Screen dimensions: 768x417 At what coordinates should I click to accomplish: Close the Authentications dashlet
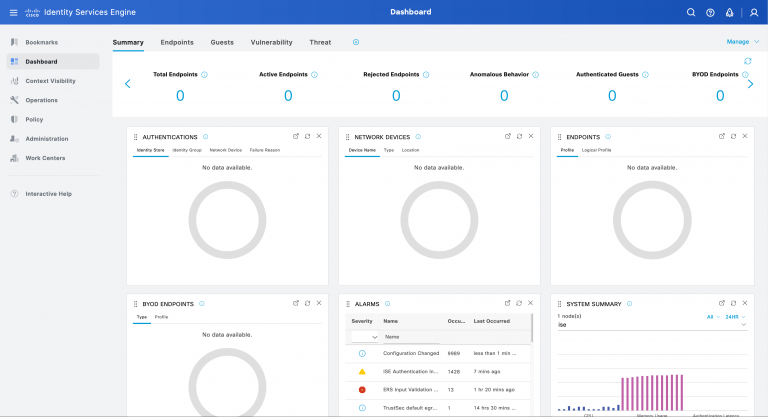click(x=319, y=136)
